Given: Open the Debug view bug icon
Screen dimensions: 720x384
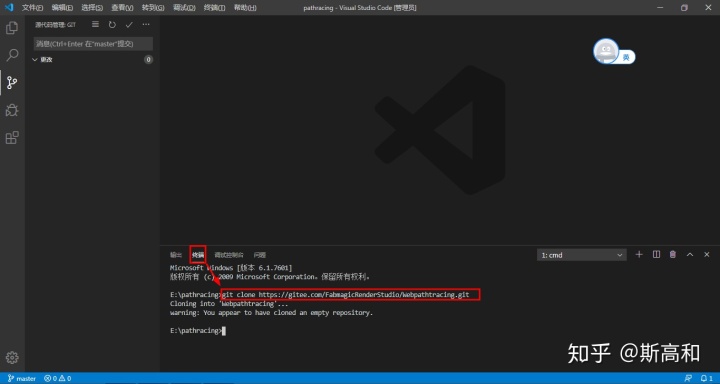Looking at the screenshot, I should pos(12,110).
